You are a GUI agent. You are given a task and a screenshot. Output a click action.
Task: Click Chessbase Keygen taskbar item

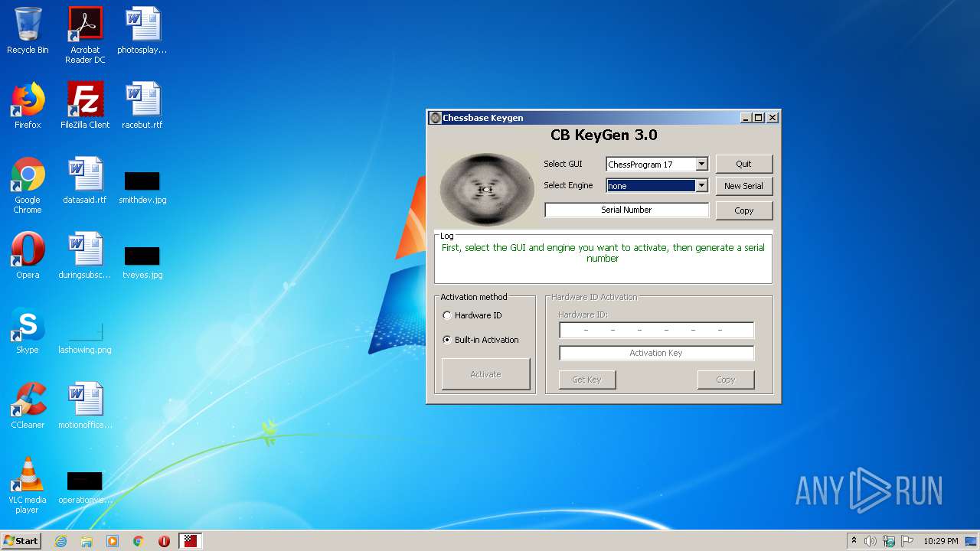pyautogui.click(x=190, y=541)
